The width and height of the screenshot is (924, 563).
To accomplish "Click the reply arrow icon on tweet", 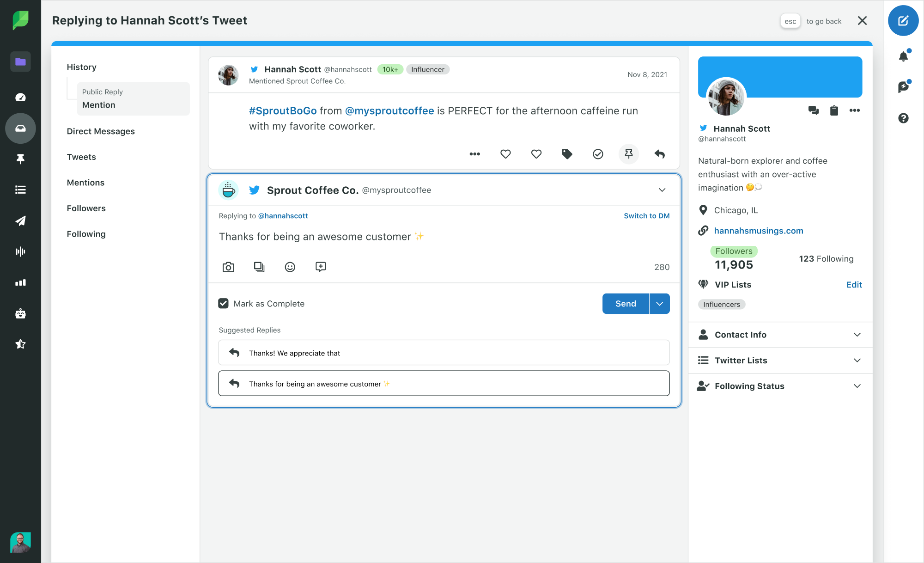I will click(x=659, y=154).
